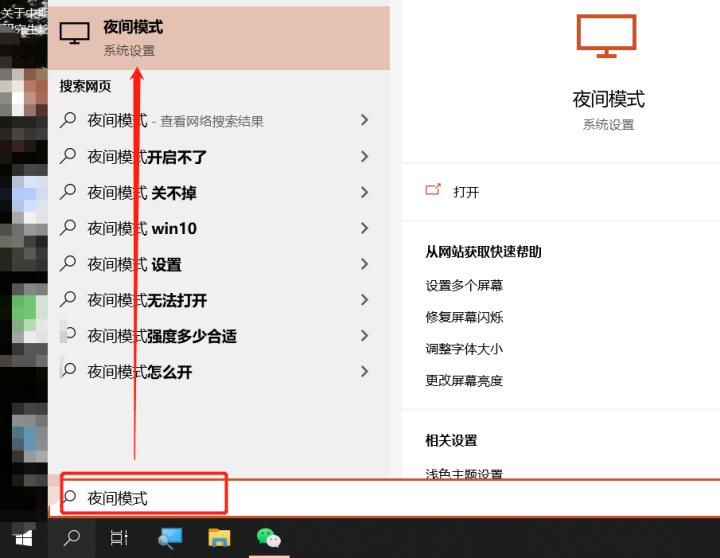
Task: Select the 夜间模式强度多少合适 suggestion
Action: click(219, 336)
